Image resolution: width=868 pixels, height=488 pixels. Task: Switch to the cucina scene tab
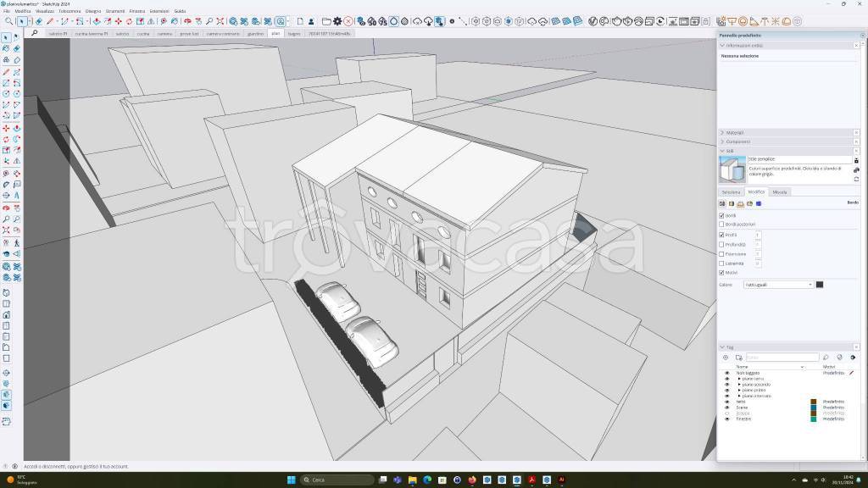click(x=142, y=34)
